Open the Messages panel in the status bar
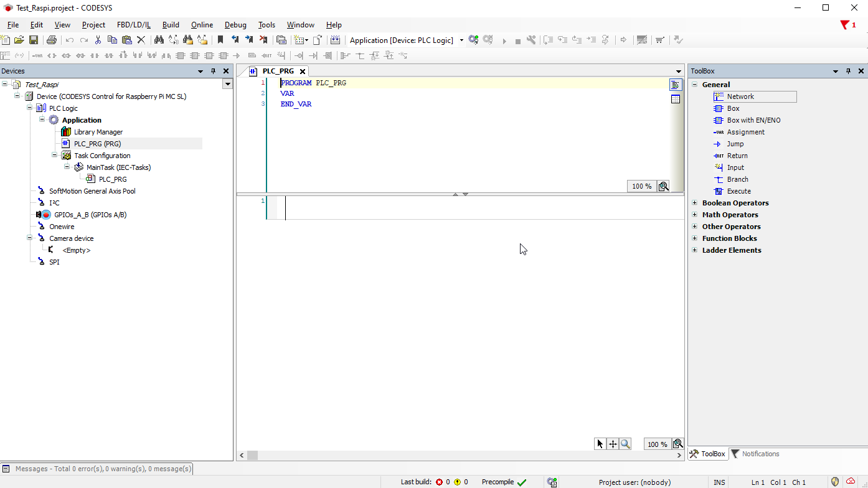The image size is (868, 488). click(x=97, y=469)
